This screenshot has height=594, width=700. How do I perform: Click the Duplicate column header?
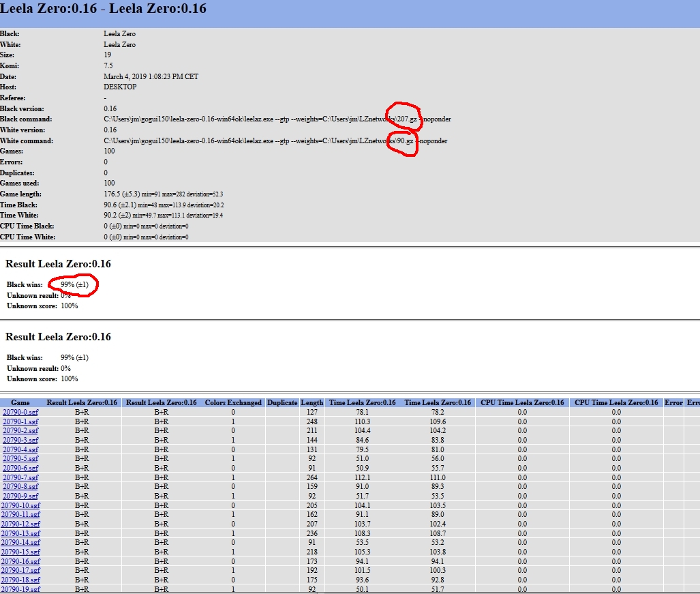(282, 402)
